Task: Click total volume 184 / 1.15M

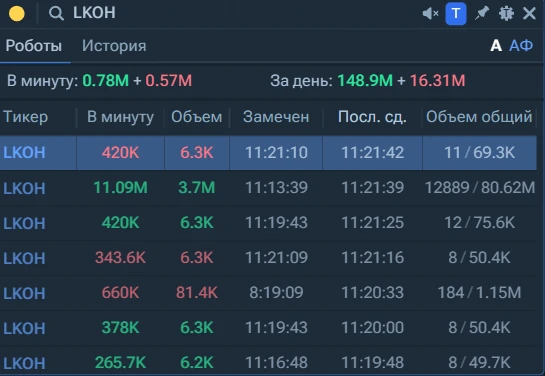Action: [480, 293]
